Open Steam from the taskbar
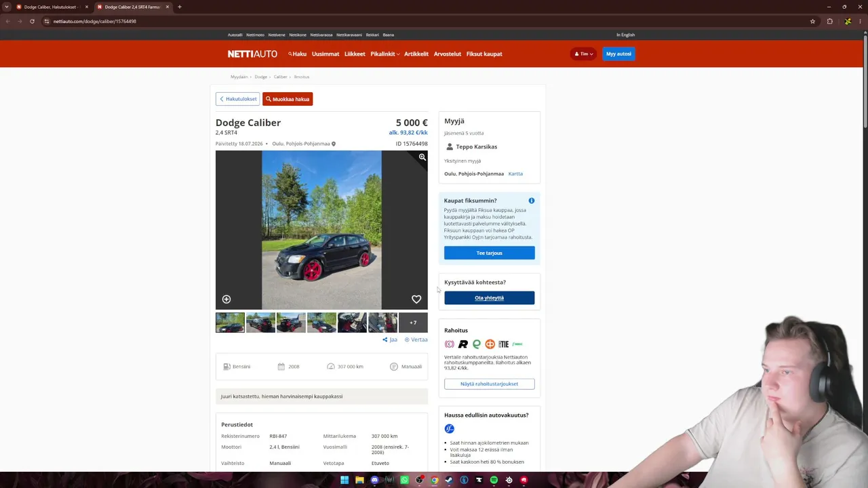The height and width of the screenshot is (488, 868). tap(449, 480)
